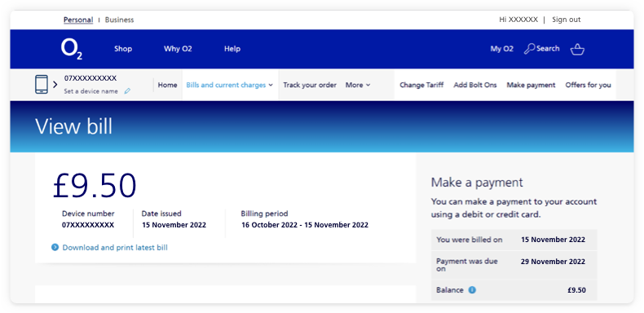Screen dimensions: 644x313
Task: Click billing period 16 October 2022 range
Action: coord(305,225)
